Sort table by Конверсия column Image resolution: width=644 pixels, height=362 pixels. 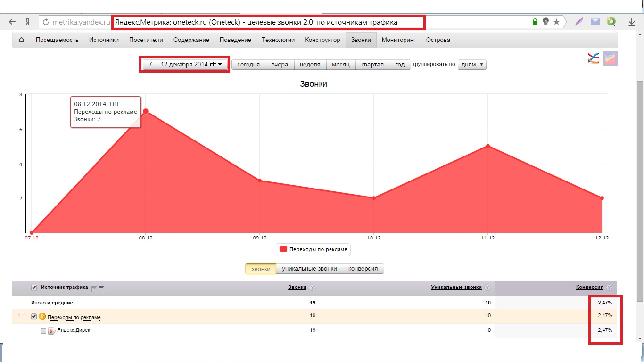[590, 288]
